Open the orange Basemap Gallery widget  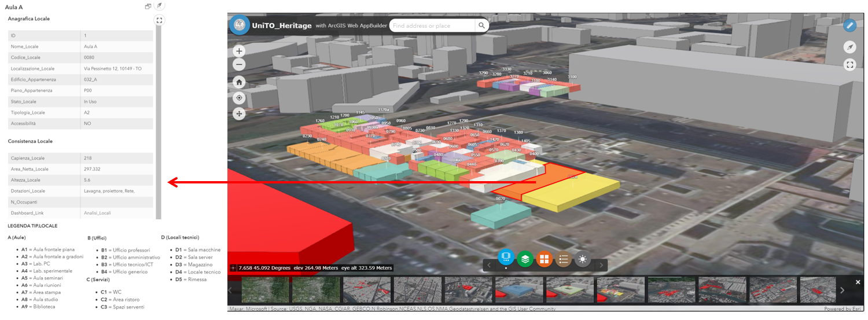[544, 259]
